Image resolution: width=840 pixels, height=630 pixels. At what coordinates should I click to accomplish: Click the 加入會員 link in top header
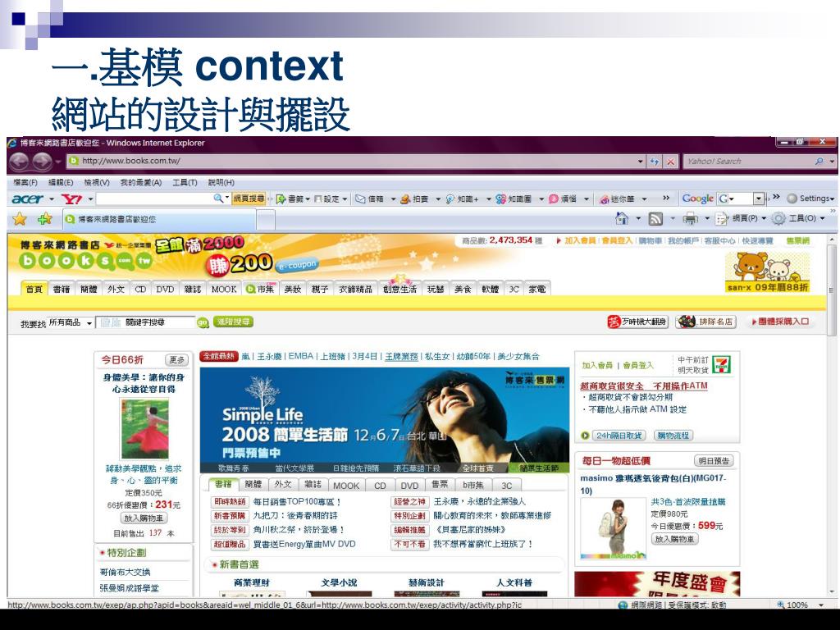[x=580, y=241]
